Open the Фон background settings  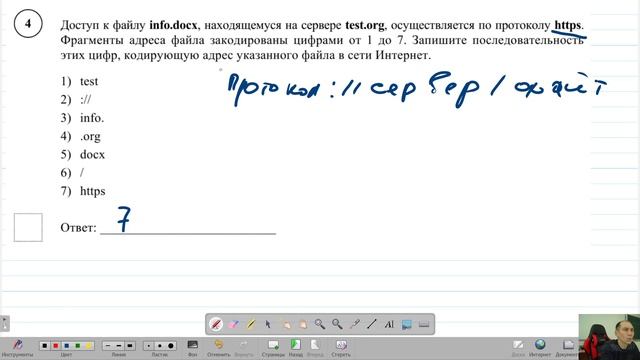tap(192, 348)
